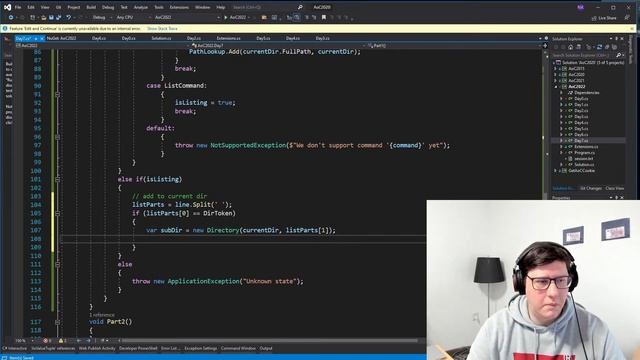This screenshot has width=640, height=360.
Task: Switch to the Class View panel tab
Action: pyautogui.click(x=615, y=188)
